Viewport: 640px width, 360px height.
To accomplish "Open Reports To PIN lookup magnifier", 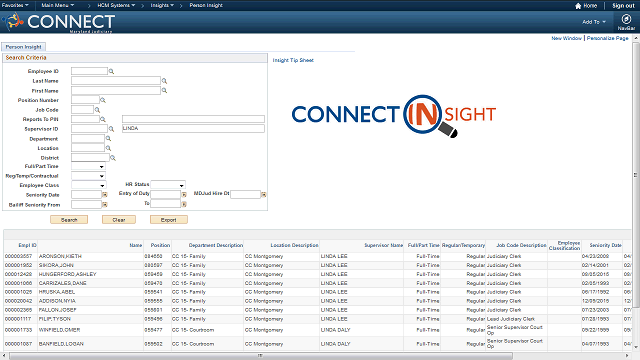I will (x=103, y=119).
